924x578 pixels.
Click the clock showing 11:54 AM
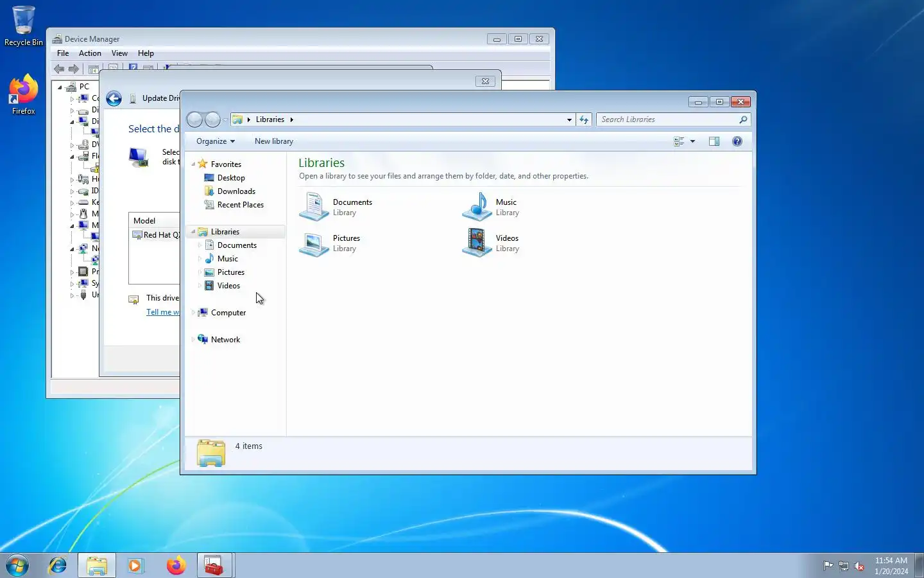[x=891, y=561]
